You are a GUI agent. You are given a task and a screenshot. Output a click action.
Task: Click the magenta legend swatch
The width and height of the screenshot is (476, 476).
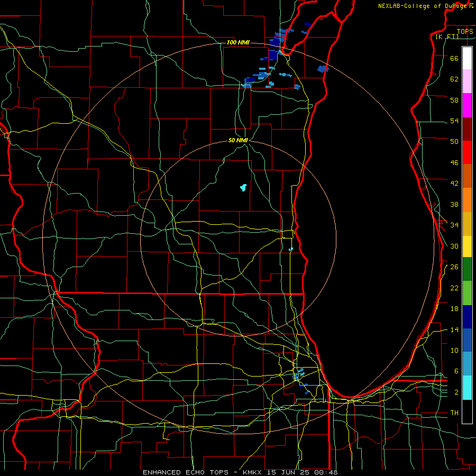pyautogui.click(x=467, y=105)
